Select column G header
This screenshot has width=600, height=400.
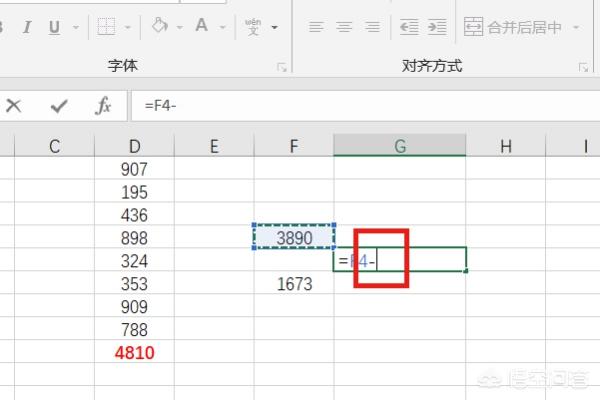coord(400,145)
